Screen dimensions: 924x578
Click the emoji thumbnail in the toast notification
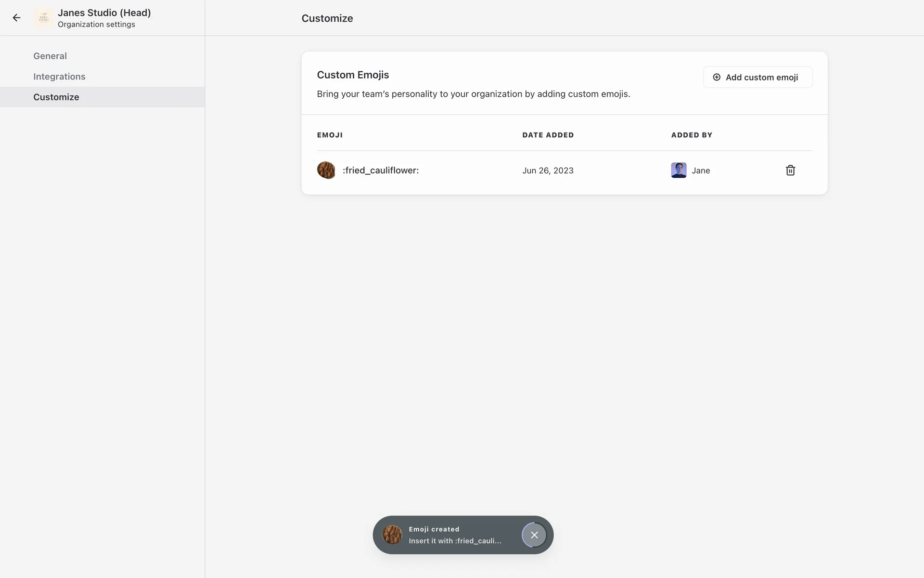[392, 535]
